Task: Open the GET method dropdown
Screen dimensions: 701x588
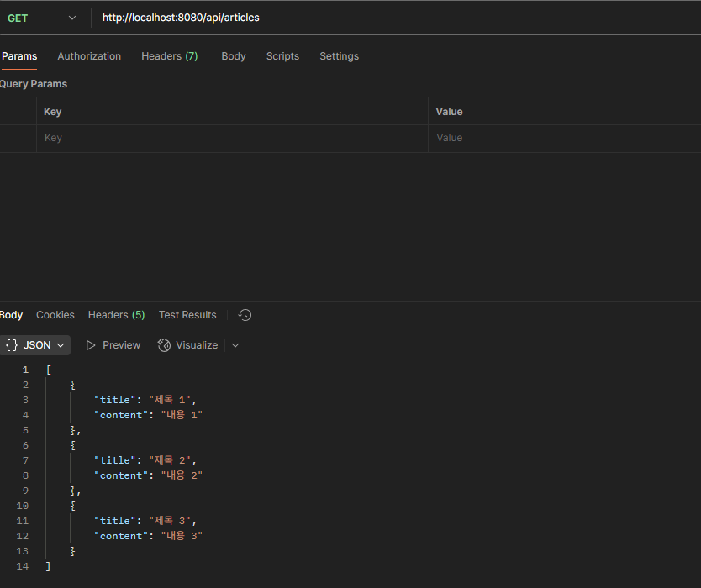Action: click(41, 18)
